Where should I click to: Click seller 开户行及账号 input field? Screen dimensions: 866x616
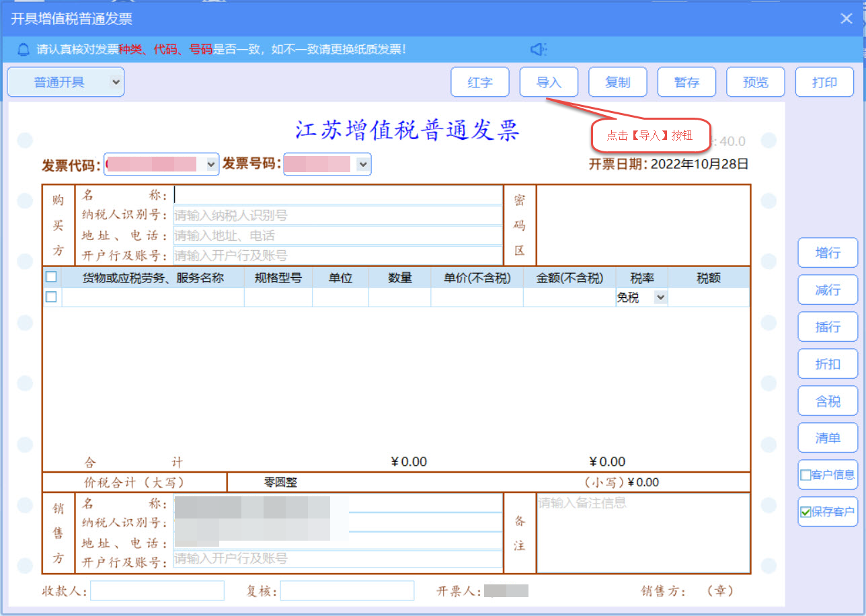pos(338,559)
